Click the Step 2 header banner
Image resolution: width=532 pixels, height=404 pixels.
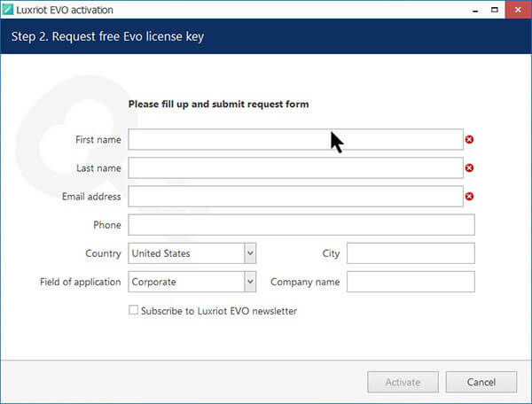pos(266,37)
